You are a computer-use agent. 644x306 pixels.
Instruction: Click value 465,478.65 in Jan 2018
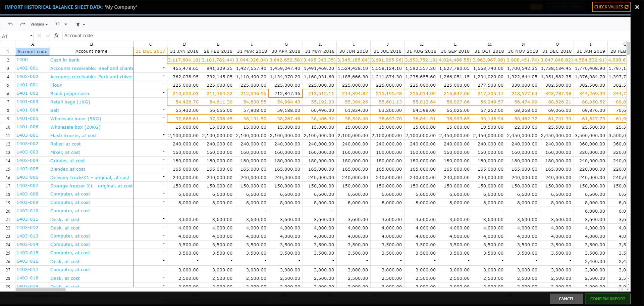[x=184, y=68]
